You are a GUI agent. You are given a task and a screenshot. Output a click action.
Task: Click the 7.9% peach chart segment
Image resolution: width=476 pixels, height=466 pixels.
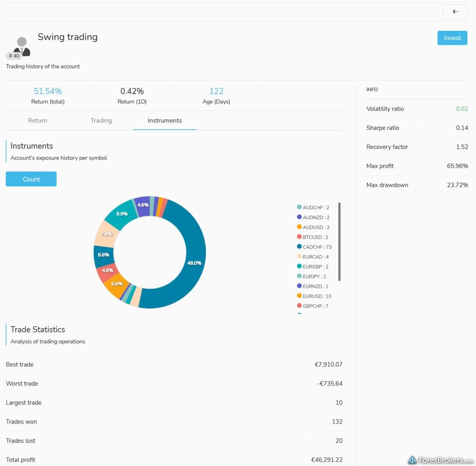tap(106, 234)
